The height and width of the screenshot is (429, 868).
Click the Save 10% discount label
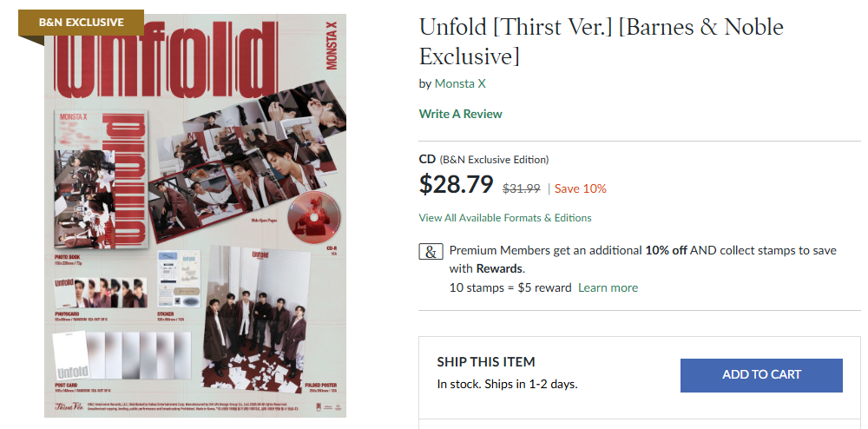pos(581,188)
